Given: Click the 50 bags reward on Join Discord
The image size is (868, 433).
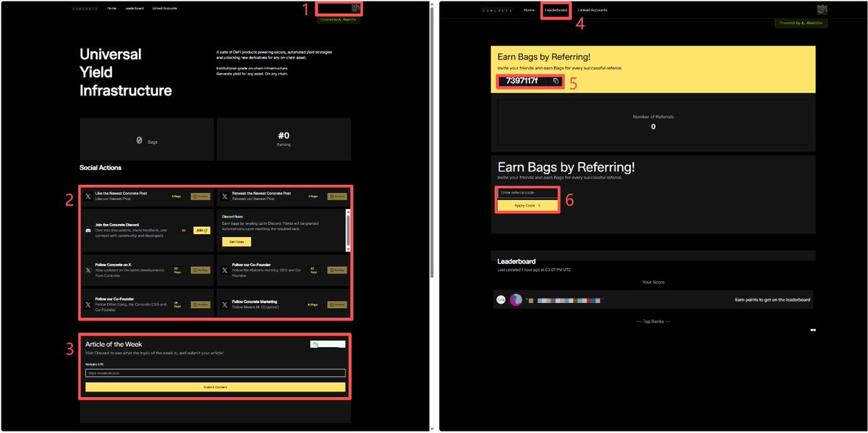Looking at the screenshot, I should [184, 231].
